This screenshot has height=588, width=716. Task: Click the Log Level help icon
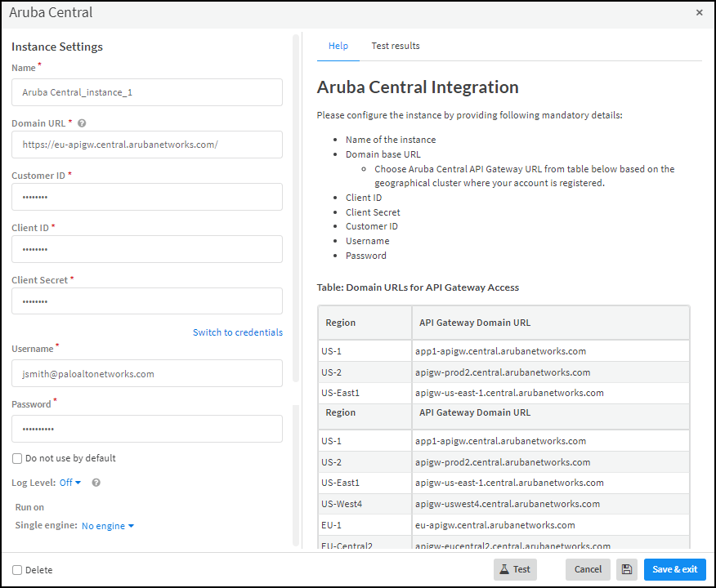coord(96,483)
